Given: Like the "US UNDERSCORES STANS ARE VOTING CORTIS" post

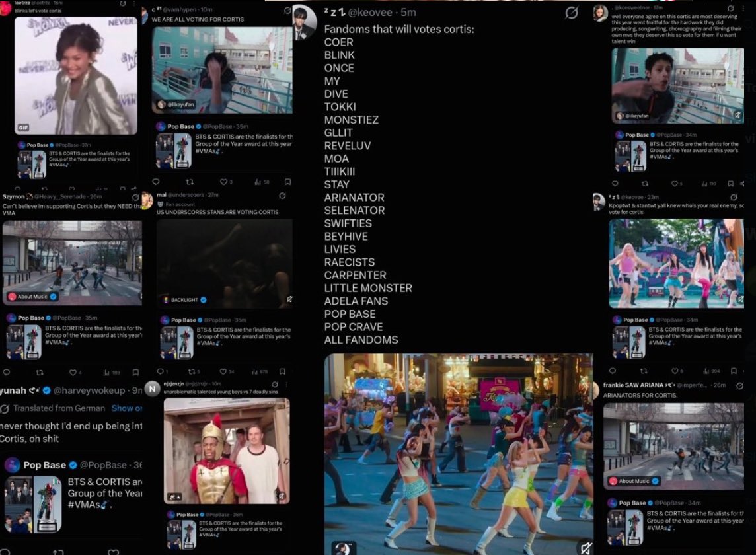Looking at the screenshot, I should coord(223,371).
